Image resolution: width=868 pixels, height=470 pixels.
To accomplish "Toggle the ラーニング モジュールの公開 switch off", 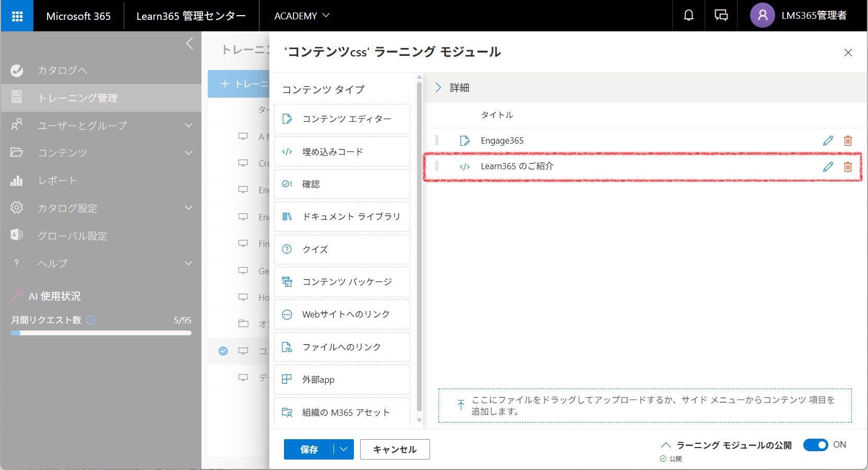I will [815, 445].
